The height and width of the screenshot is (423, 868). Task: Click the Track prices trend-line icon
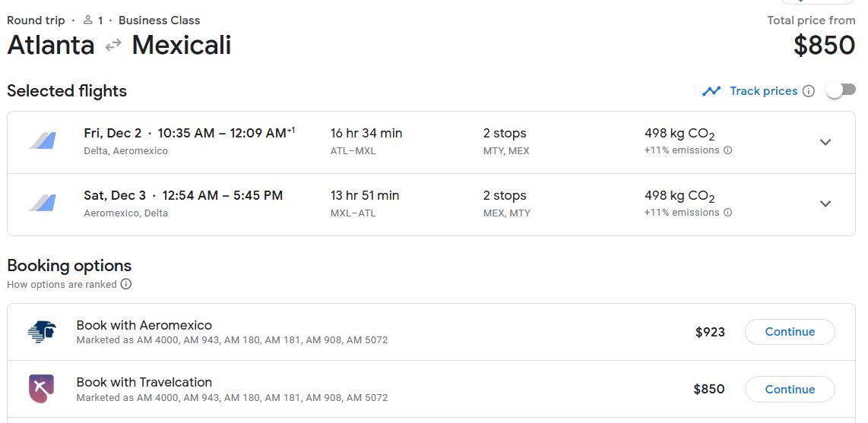click(711, 91)
